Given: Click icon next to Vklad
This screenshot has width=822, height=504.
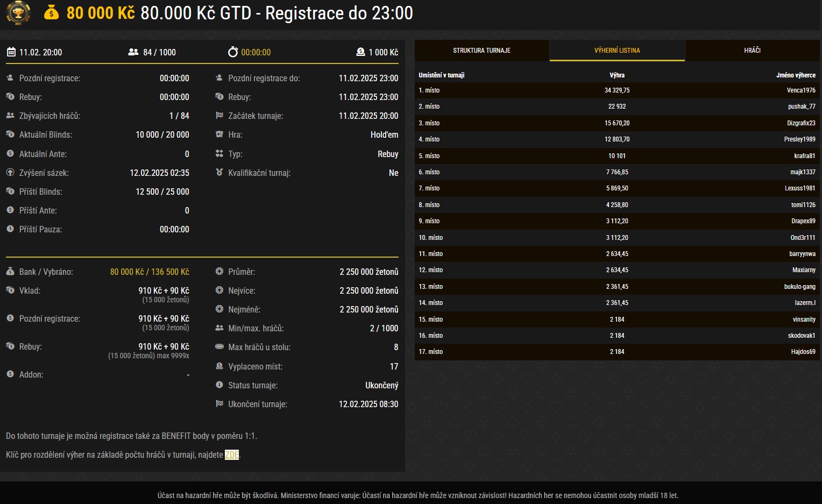Looking at the screenshot, I should pyautogui.click(x=10, y=290).
